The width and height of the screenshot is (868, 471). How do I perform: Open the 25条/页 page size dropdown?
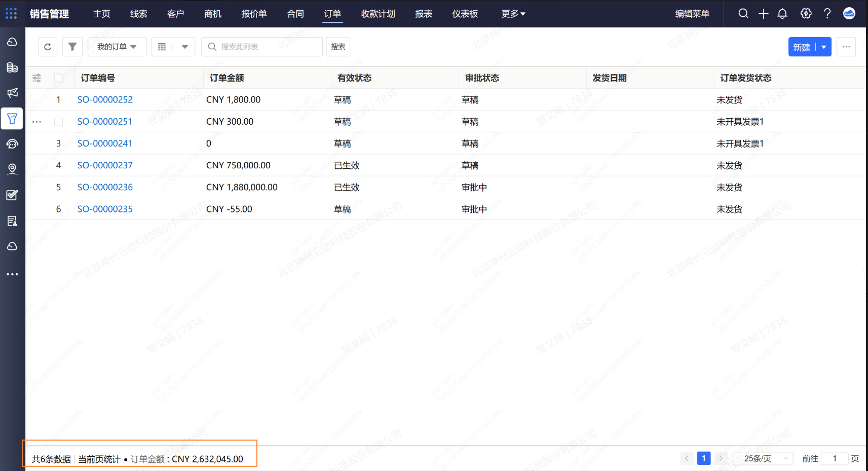763,458
